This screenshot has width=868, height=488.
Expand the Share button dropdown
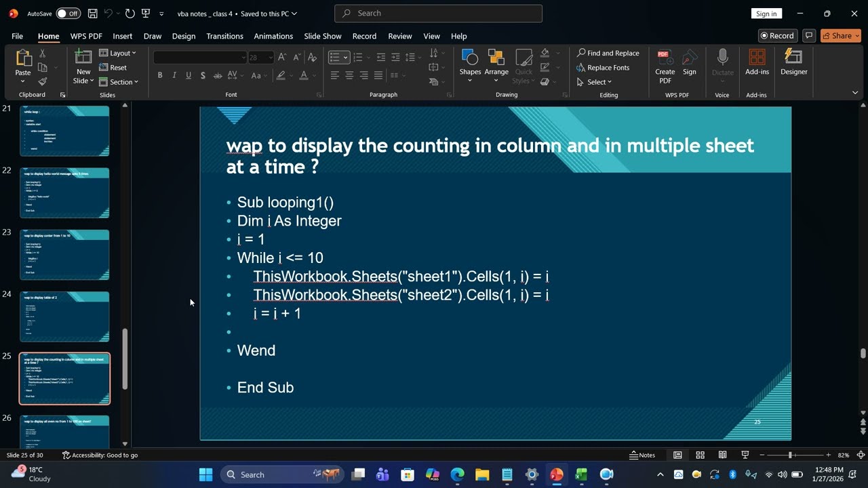857,36
